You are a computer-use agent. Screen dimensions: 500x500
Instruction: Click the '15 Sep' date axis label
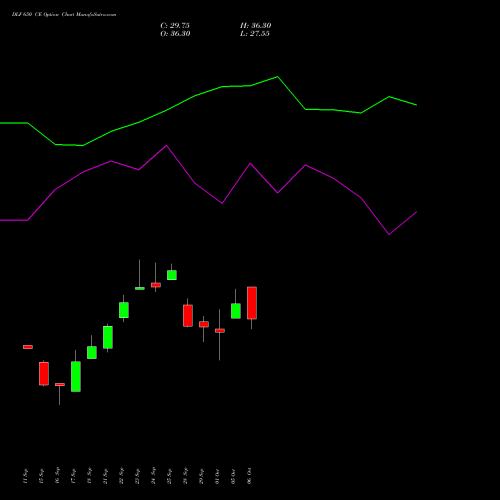pos(41,476)
